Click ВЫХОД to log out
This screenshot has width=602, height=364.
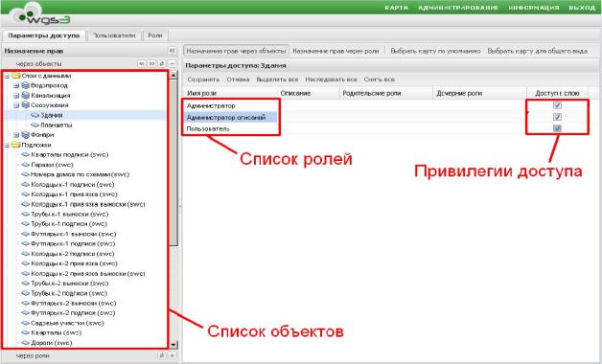(582, 8)
